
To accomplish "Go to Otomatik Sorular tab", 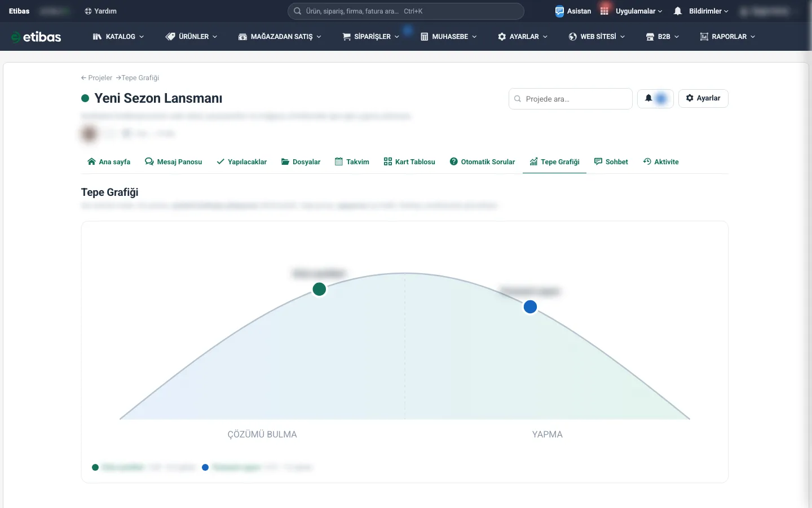I will [482, 162].
